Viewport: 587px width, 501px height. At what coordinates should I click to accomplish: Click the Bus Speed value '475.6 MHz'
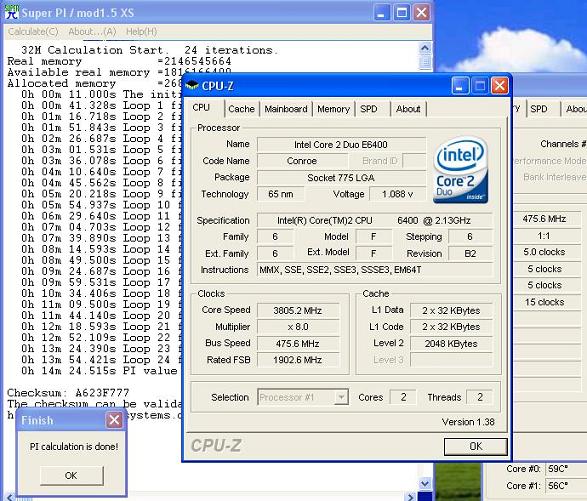(x=298, y=343)
